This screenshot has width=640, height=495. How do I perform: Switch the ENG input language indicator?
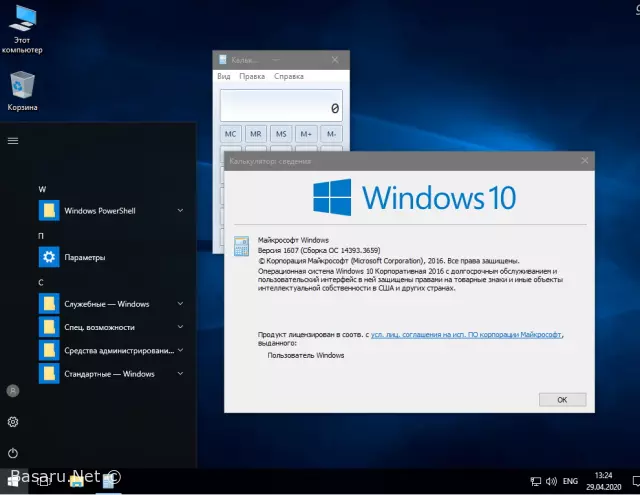tap(570, 482)
